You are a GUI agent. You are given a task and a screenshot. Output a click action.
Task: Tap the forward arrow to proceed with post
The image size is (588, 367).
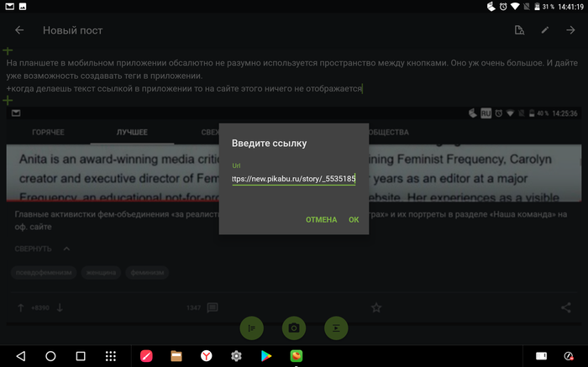pyautogui.click(x=570, y=31)
